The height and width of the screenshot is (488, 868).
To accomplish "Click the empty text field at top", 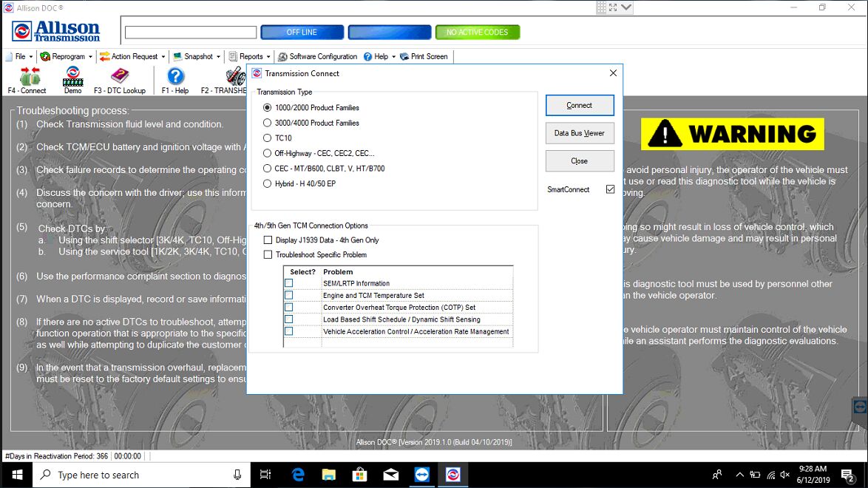I will 191,32.
